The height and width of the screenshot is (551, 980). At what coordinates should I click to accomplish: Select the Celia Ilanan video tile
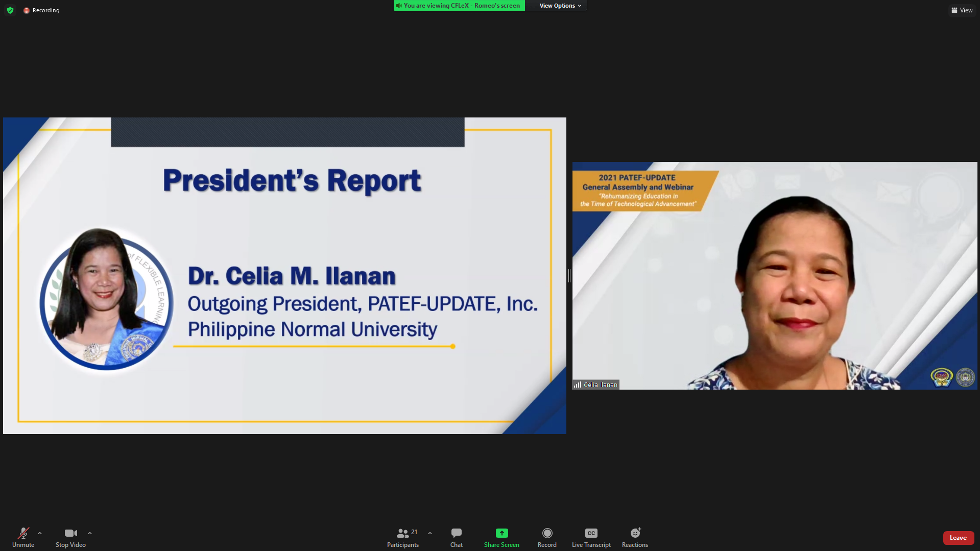tap(774, 276)
